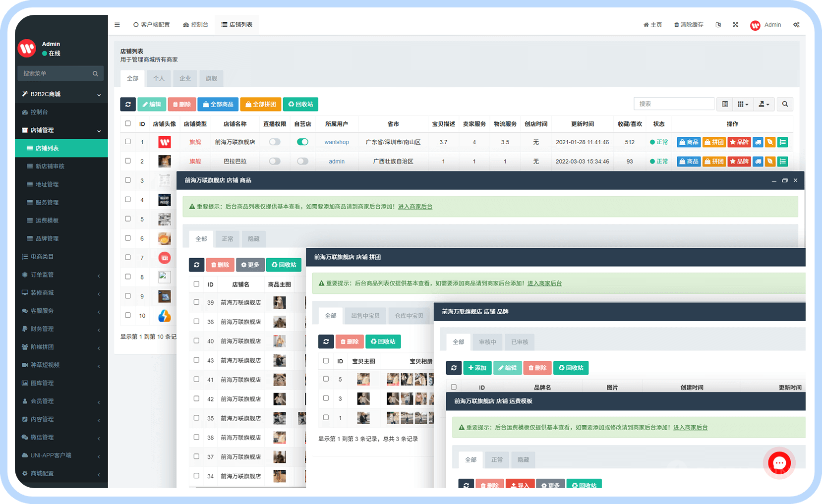
Task: Toggle live broadcast permission for 巴拉巴拉
Action: pyautogui.click(x=275, y=162)
